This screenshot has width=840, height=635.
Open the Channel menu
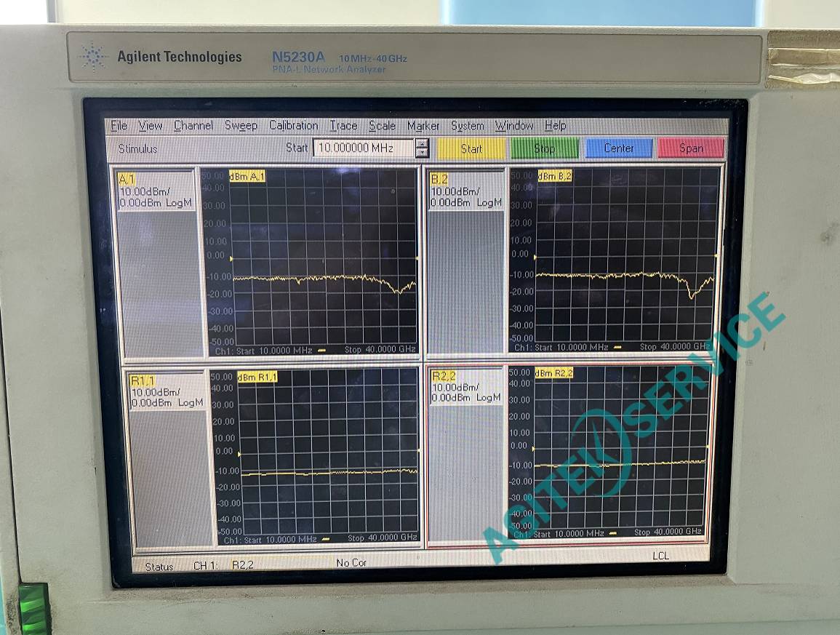point(193,125)
